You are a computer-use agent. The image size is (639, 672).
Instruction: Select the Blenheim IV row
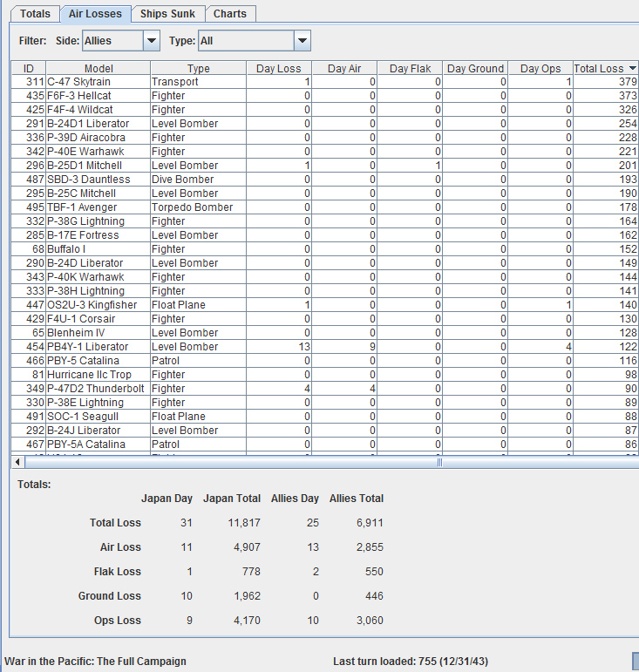[325, 333]
